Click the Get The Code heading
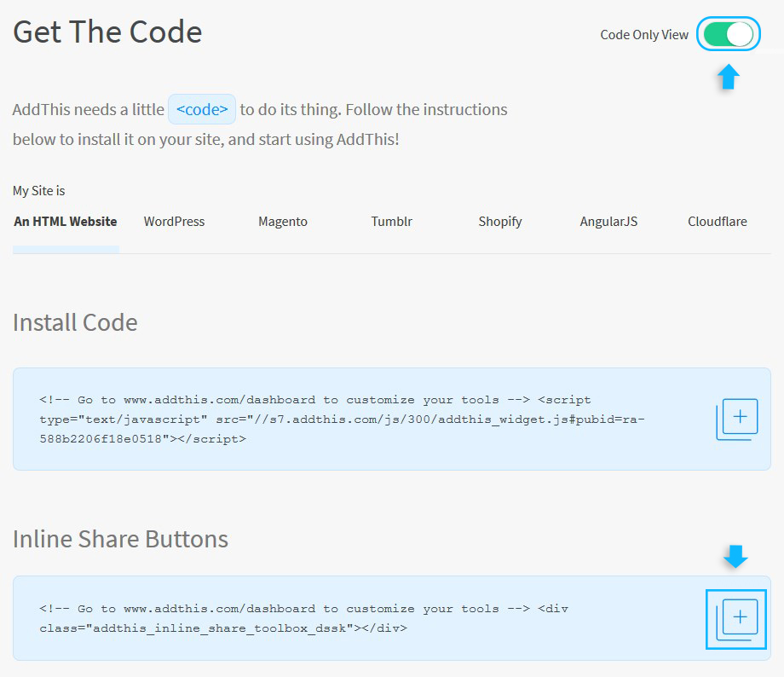This screenshot has width=784, height=677. pos(107,32)
